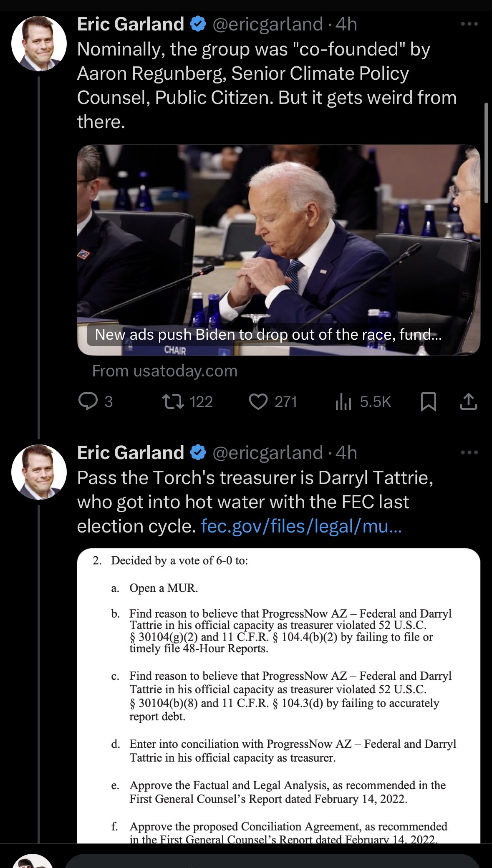Open the fec.gov/files/legal link
The image size is (492, 868).
point(301,526)
